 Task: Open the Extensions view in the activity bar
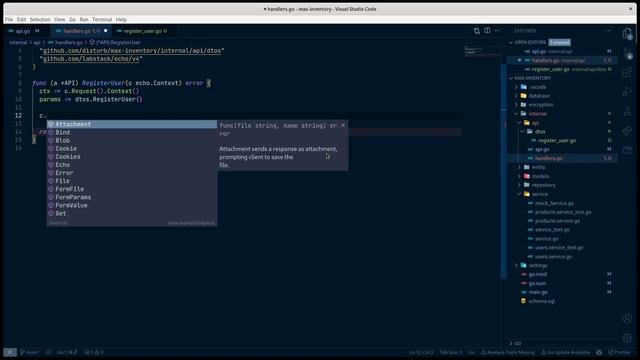coord(627,73)
